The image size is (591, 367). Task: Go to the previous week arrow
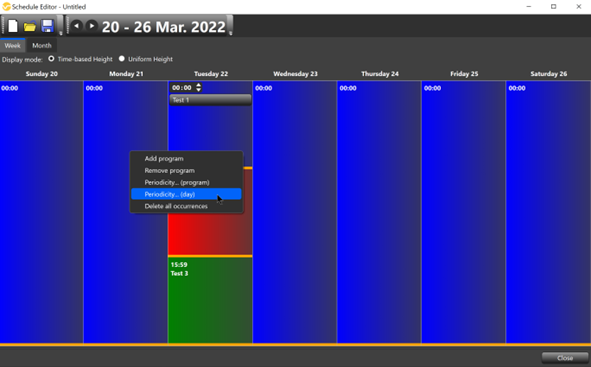coord(77,26)
